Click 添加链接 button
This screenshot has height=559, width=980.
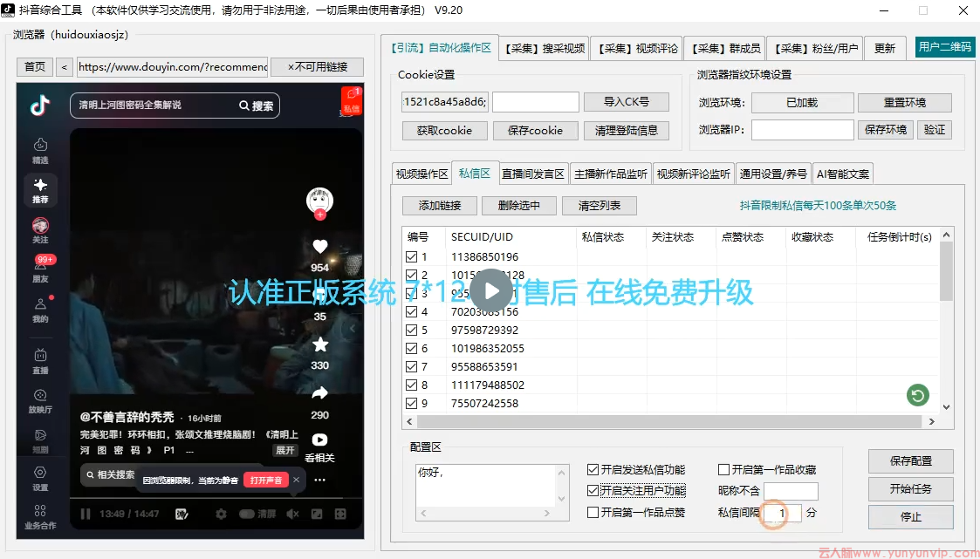pos(440,206)
